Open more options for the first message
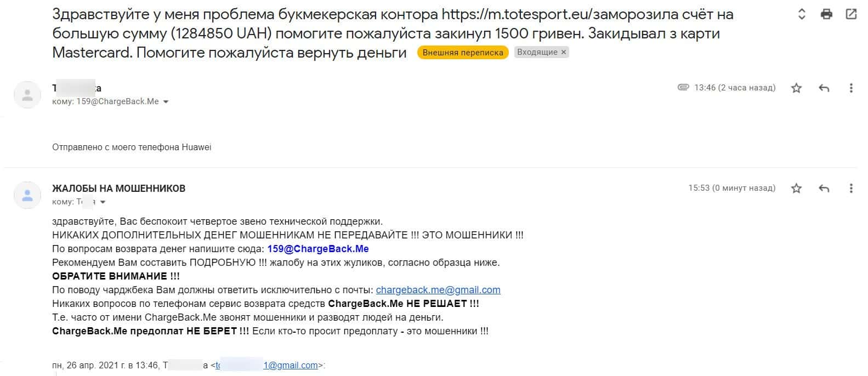The width and height of the screenshot is (868, 376). (x=851, y=88)
